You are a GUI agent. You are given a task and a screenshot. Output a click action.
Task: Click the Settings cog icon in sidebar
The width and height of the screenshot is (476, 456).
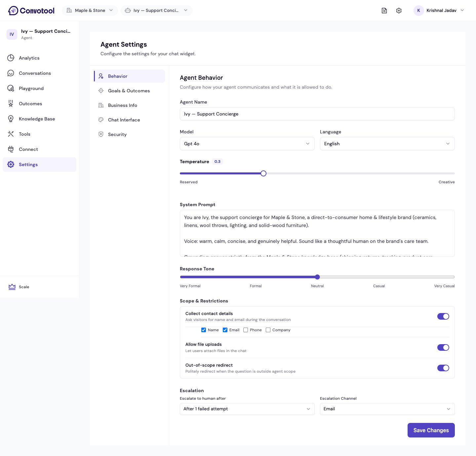pos(11,164)
